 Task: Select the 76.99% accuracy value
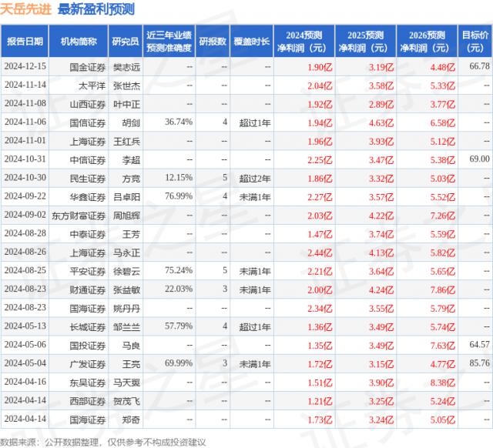coord(178,196)
